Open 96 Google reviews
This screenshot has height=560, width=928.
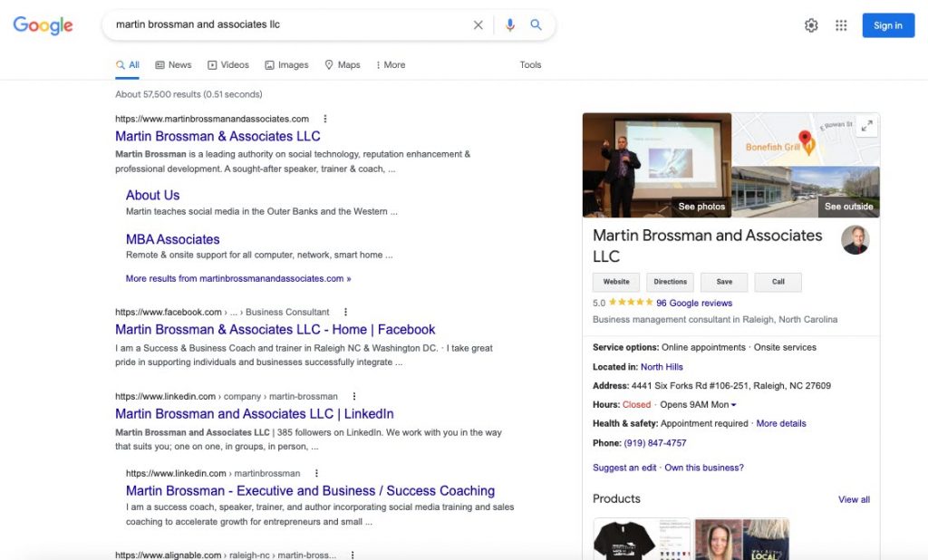pyautogui.click(x=693, y=303)
